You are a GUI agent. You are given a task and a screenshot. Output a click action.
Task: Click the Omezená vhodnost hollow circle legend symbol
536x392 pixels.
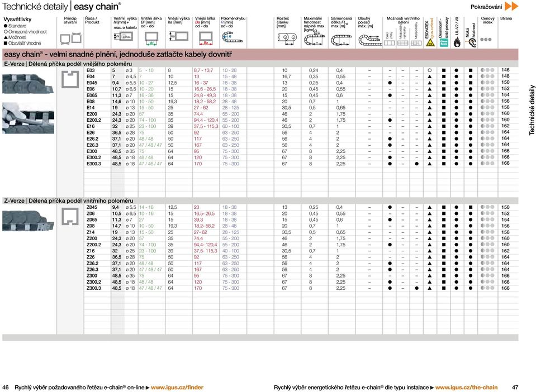[6, 32]
